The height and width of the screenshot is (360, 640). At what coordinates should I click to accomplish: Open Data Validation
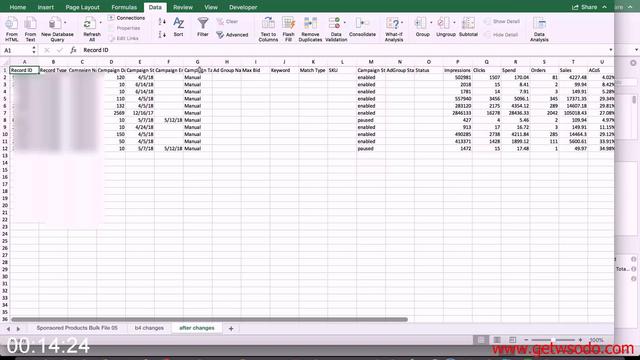click(335, 29)
